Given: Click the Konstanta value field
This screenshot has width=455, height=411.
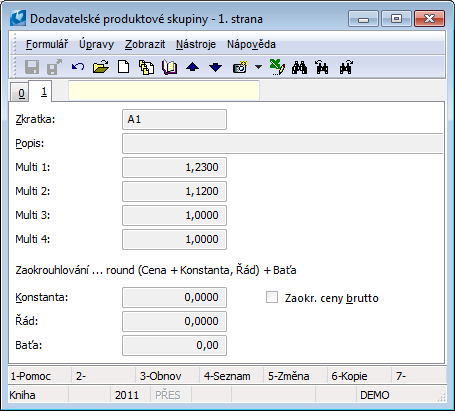Looking at the screenshot, I should click(174, 297).
